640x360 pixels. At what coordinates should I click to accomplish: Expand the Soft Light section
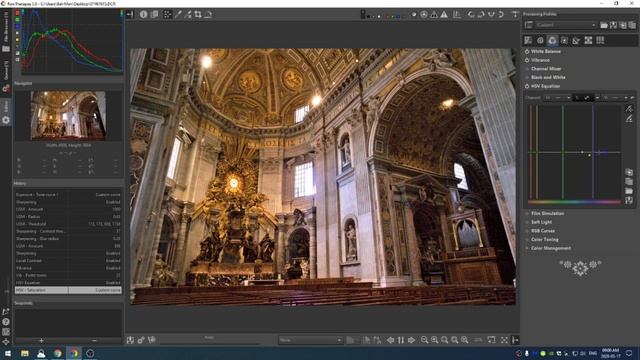coord(541,222)
